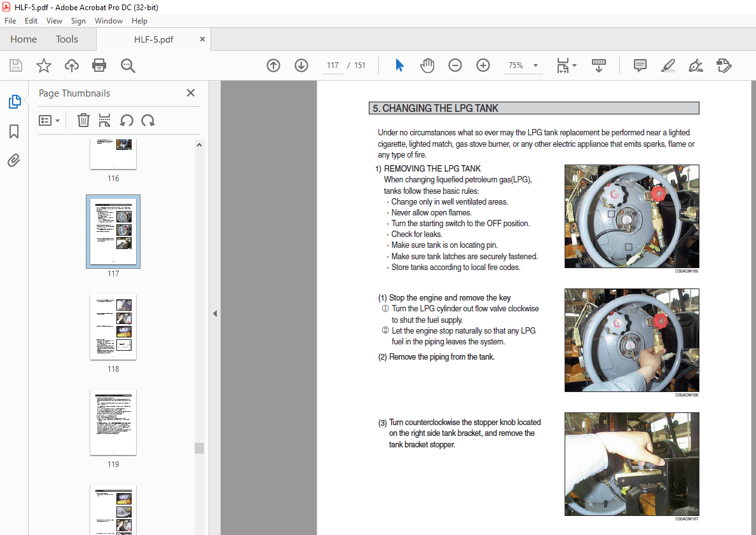This screenshot has width=756, height=535.
Task: Click the Save file icon
Action: pos(16,65)
